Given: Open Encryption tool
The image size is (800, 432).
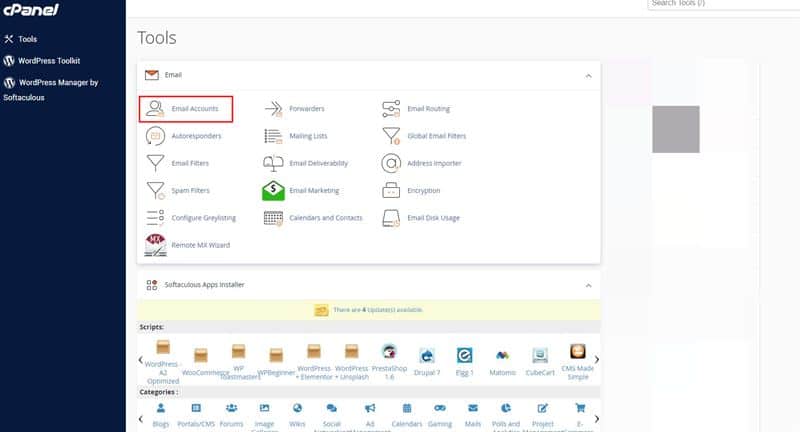Looking at the screenshot, I should pos(411,191).
